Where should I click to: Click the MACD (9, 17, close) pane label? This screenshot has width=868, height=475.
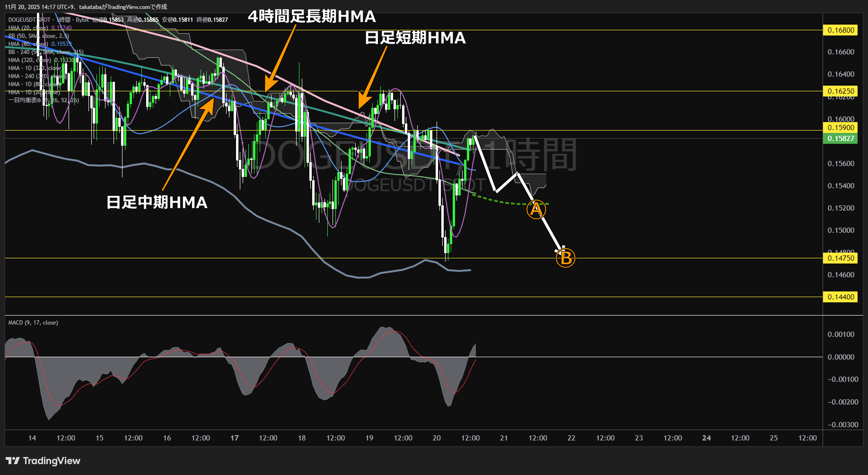pyautogui.click(x=33, y=323)
